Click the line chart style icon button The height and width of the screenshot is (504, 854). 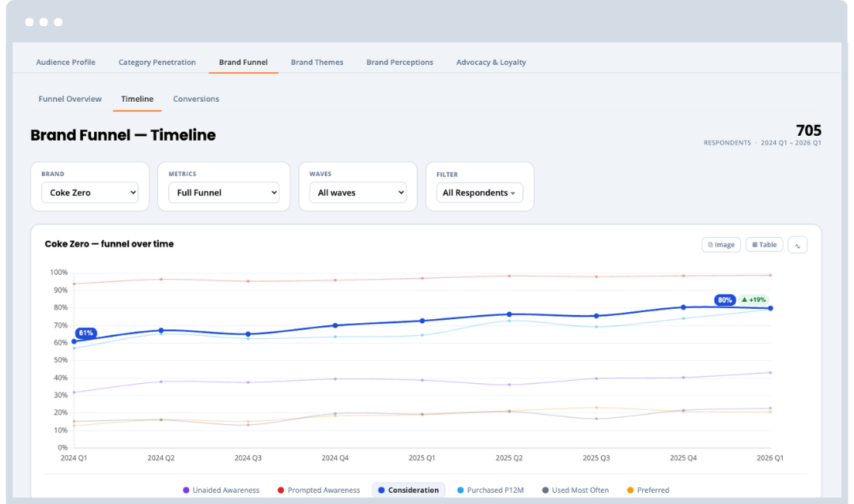click(797, 245)
